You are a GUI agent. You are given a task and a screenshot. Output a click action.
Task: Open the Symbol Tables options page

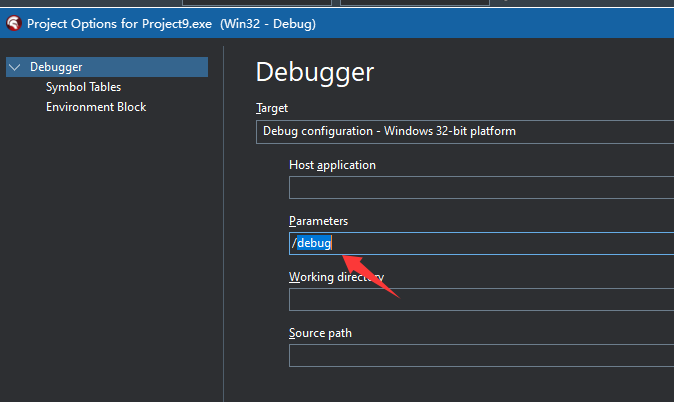(83, 87)
